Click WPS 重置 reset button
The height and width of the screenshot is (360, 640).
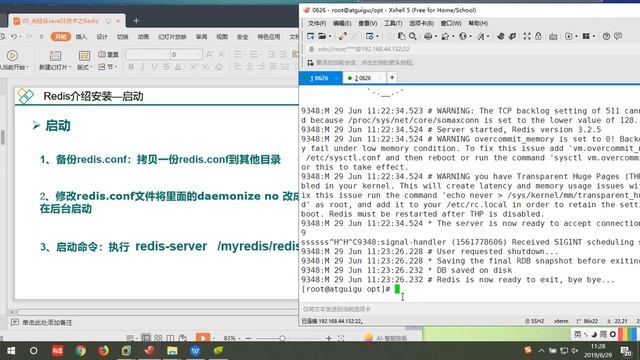tap(108, 54)
